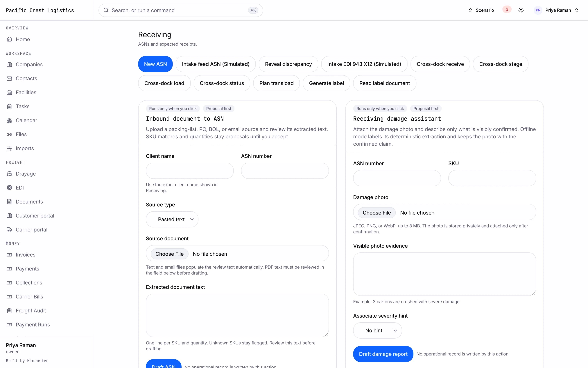588x368 pixels.
Task: Open Documents page icon
Action: [9, 201]
